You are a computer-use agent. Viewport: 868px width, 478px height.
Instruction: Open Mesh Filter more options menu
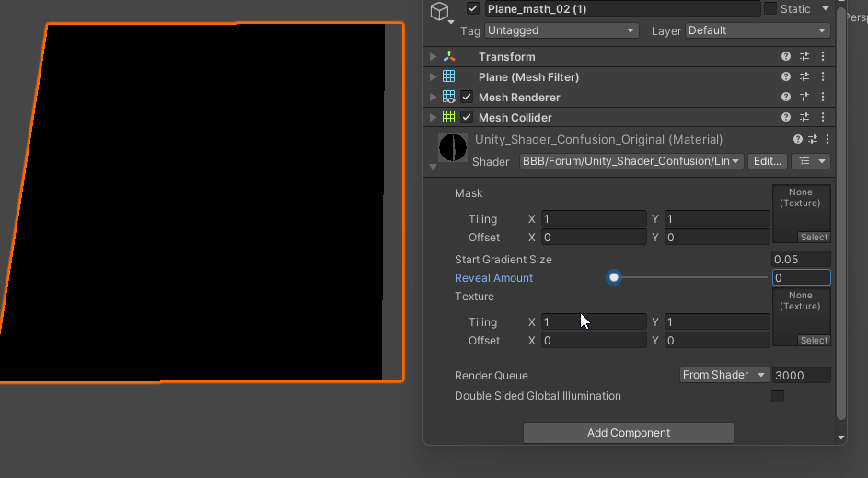coord(823,77)
